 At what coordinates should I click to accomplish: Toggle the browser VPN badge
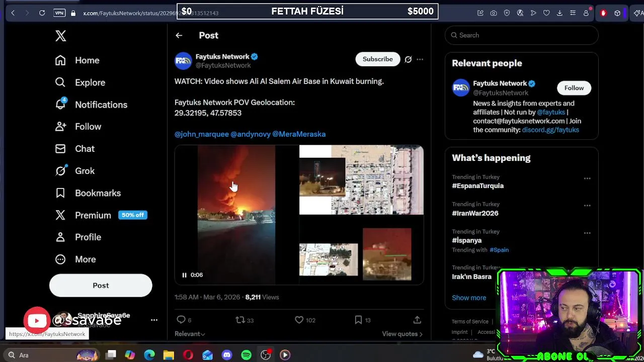(x=59, y=13)
